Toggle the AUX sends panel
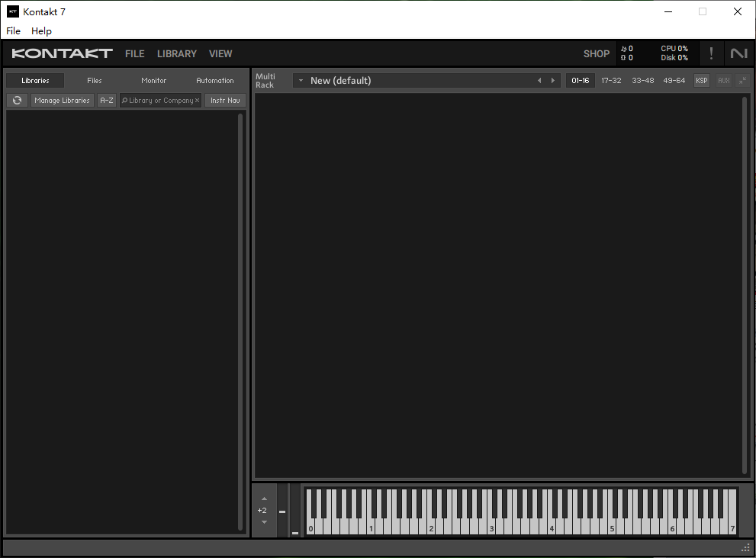756x558 pixels. pyautogui.click(x=724, y=81)
